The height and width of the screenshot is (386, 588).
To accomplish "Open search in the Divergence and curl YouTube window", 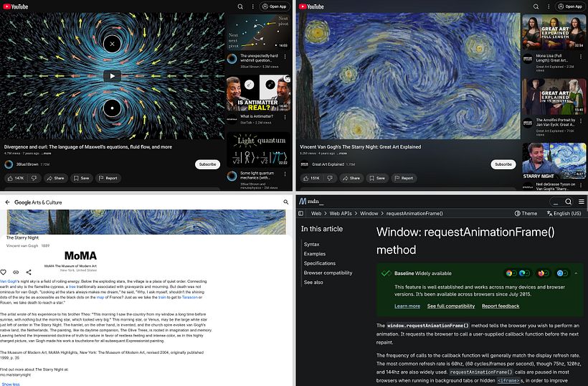I will (240, 6).
